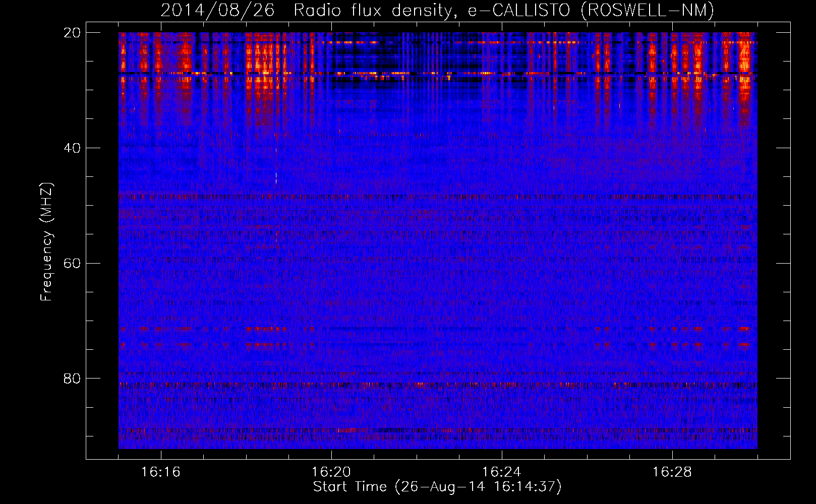Click the 20 frequency tick label
The width and height of the screenshot is (816, 504).
click(x=72, y=33)
